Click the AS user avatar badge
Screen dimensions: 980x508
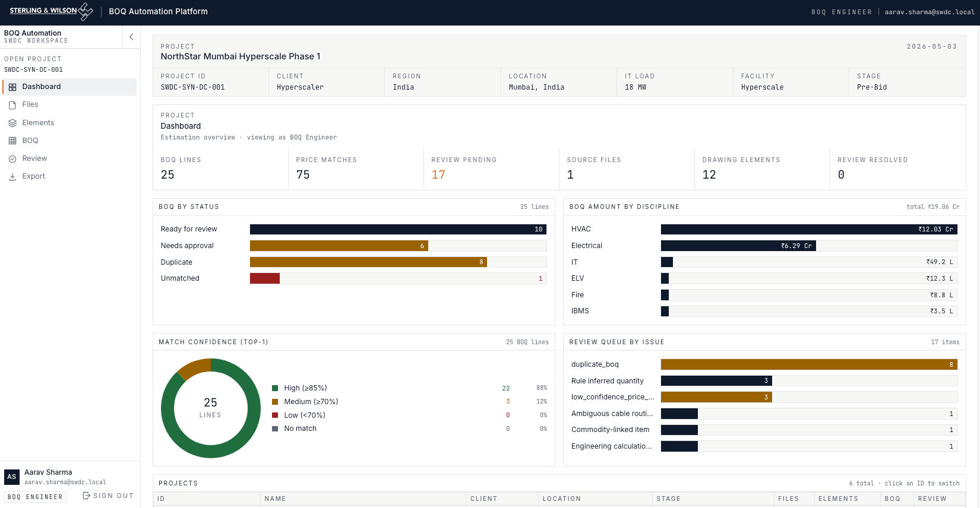tap(12, 477)
